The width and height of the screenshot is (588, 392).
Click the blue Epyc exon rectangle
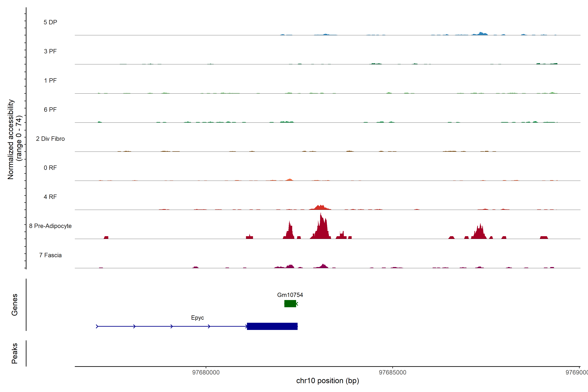click(x=272, y=326)
